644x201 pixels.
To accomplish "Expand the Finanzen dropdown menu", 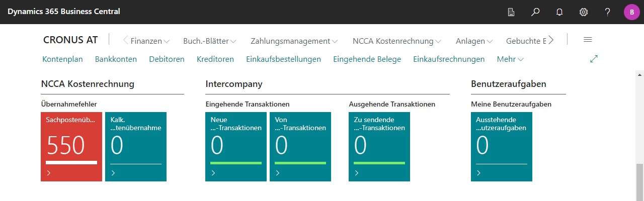I will pyautogui.click(x=150, y=41).
